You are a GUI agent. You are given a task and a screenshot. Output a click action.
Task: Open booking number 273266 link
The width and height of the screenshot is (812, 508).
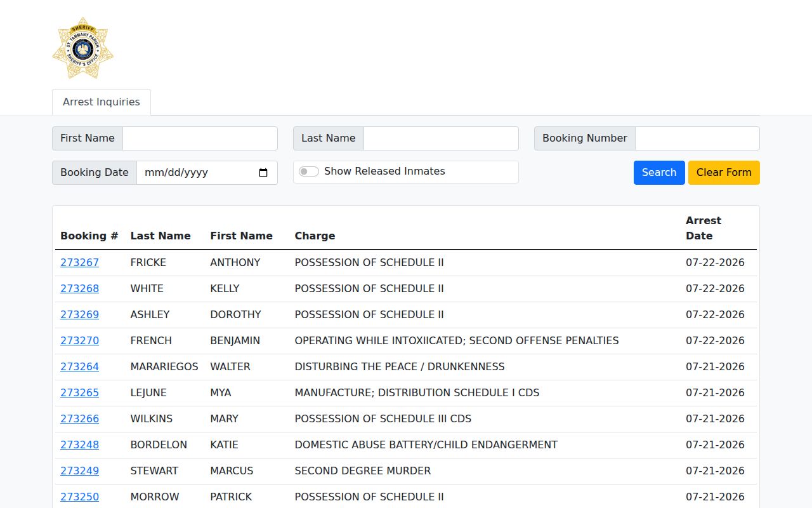click(x=80, y=419)
